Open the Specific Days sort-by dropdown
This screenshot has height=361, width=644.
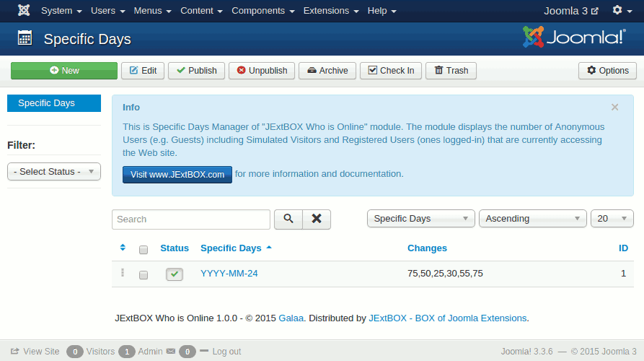coord(421,218)
